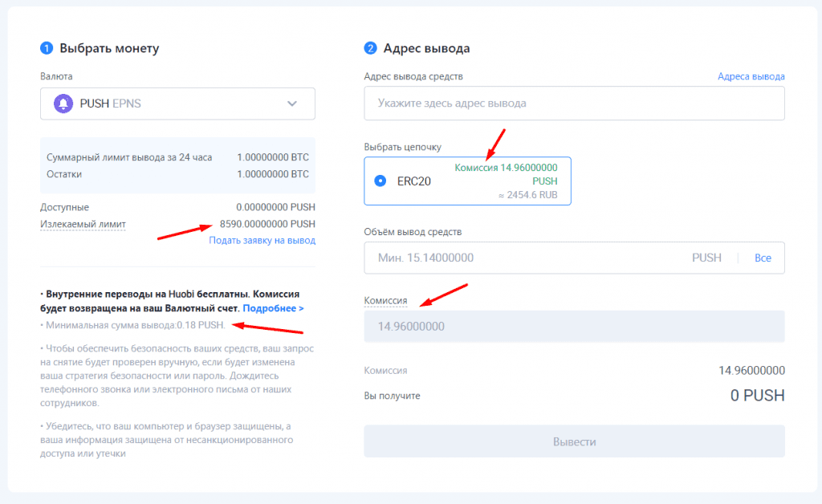Image resolution: width=822 pixels, height=504 pixels.
Task: Click the 'Вывести' withdraw button
Action: pos(574,441)
